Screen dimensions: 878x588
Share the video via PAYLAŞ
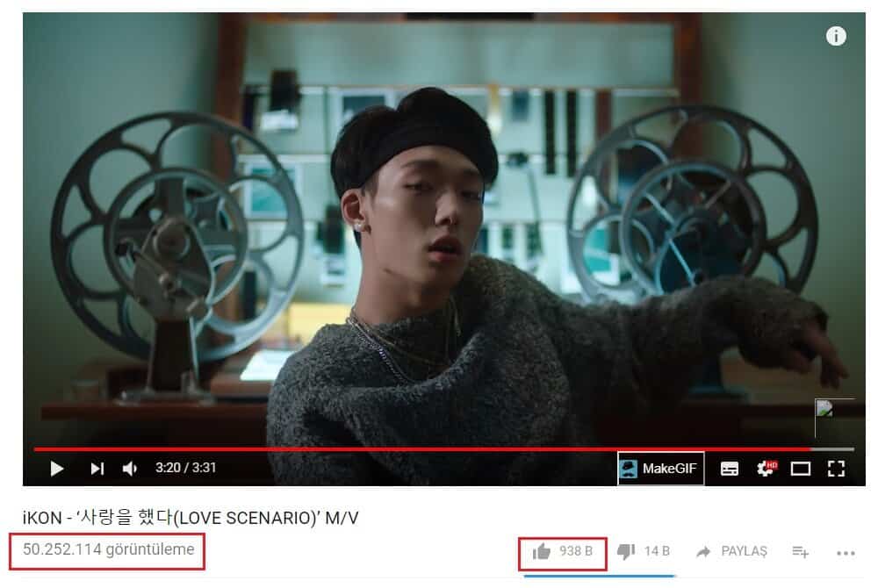pyautogui.click(x=731, y=552)
